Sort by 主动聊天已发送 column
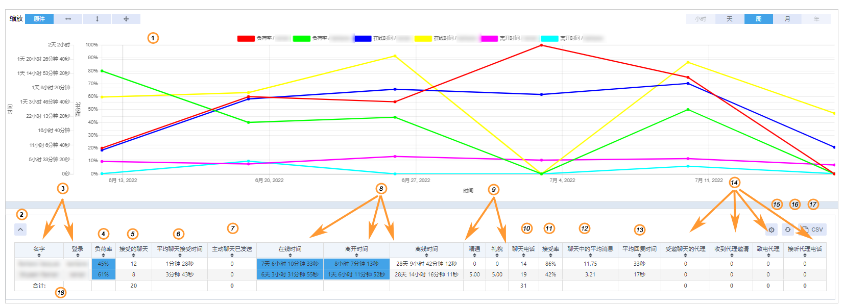The height and width of the screenshot is (306, 868). pyautogui.click(x=232, y=250)
